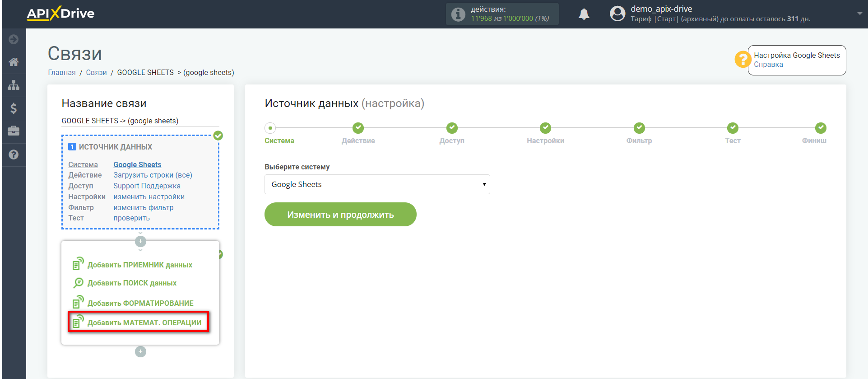Click Добавить ПОИСК данных
Image resolution: width=868 pixels, height=379 pixels.
click(132, 283)
